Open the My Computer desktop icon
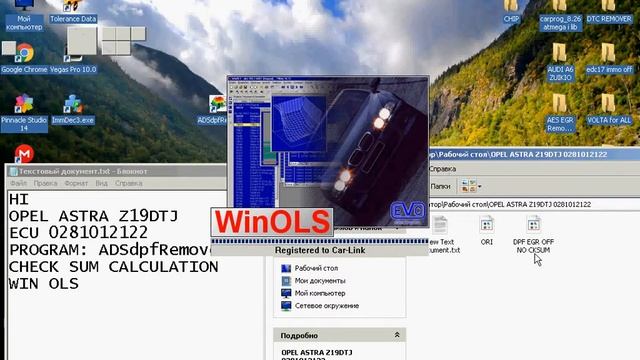640x360 pixels. (24, 16)
